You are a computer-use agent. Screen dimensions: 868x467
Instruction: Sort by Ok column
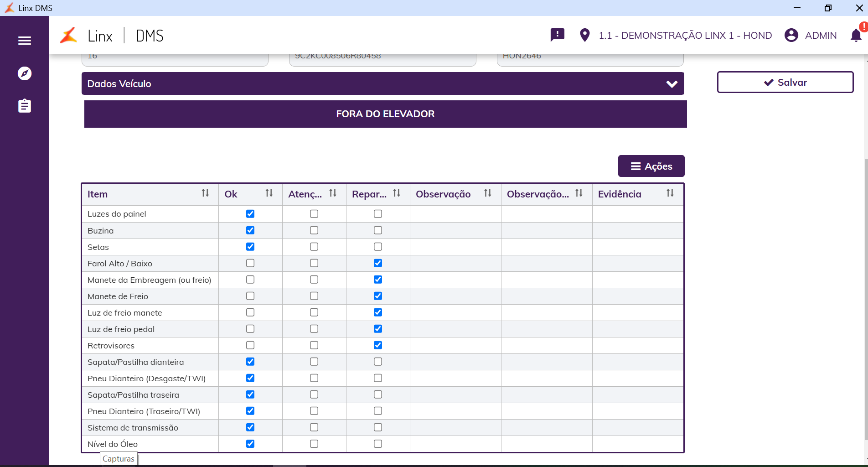pos(269,193)
